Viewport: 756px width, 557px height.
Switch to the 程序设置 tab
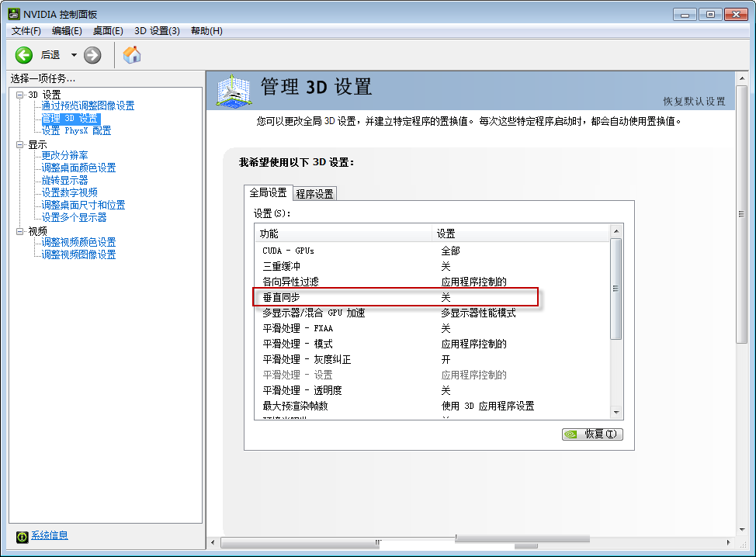pyautogui.click(x=314, y=194)
